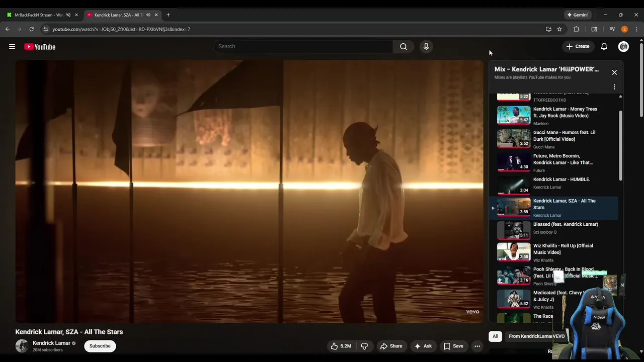The height and width of the screenshot is (362, 644).
Task: Click the video title All The Stars
Action: [x=69, y=332]
